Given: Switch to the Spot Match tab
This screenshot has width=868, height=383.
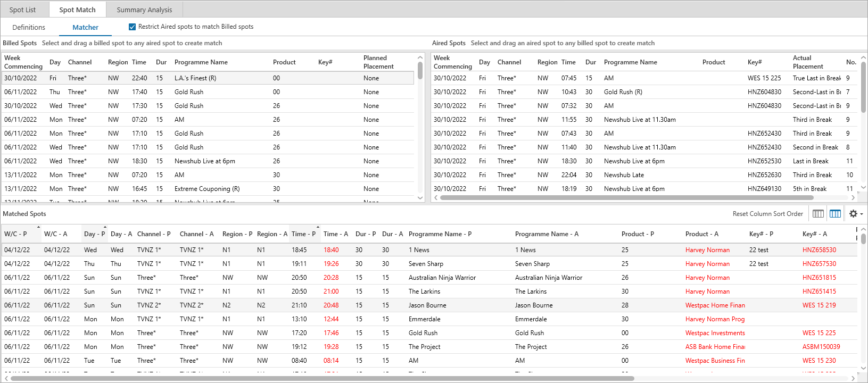Looking at the screenshot, I should [x=78, y=10].
